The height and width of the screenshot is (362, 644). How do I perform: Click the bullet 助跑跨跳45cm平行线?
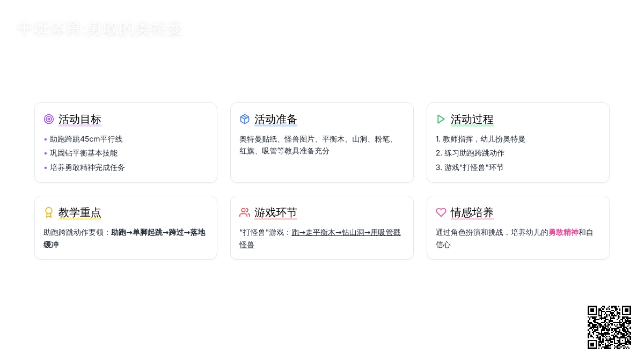(x=86, y=139)
